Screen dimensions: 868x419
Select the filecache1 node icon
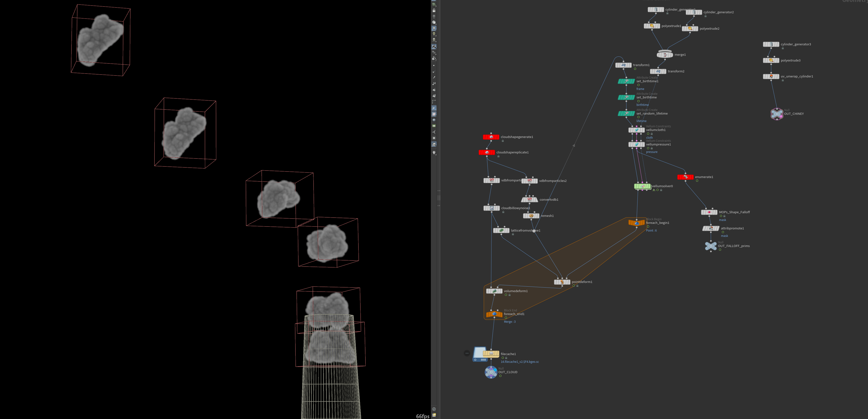click(x=491, y=354)
